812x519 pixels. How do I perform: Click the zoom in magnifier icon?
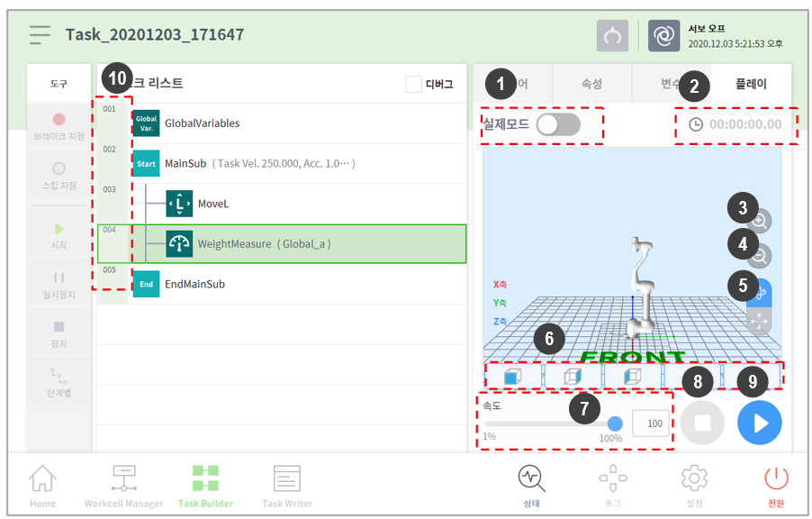pos(760,222)
